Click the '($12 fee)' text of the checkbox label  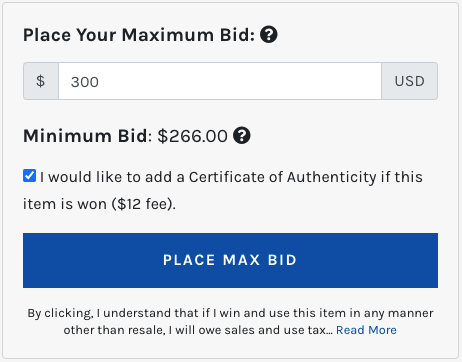pos(144,204)
